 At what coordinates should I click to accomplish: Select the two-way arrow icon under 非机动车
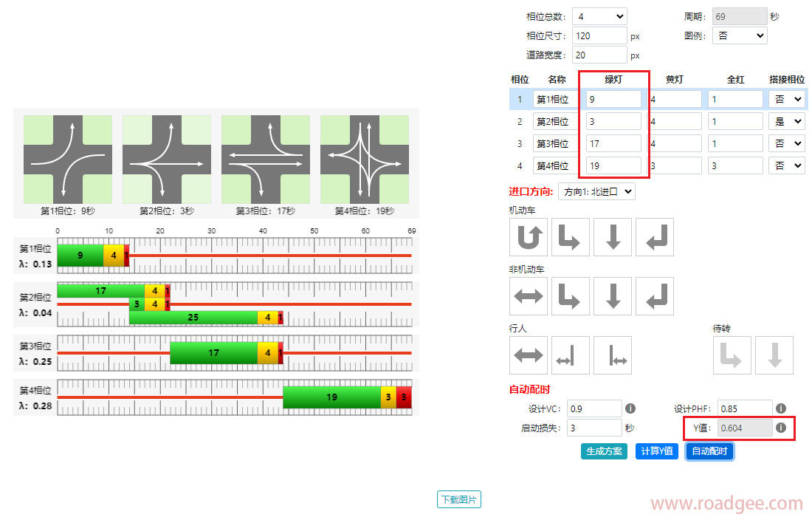(x=529, y=296)
